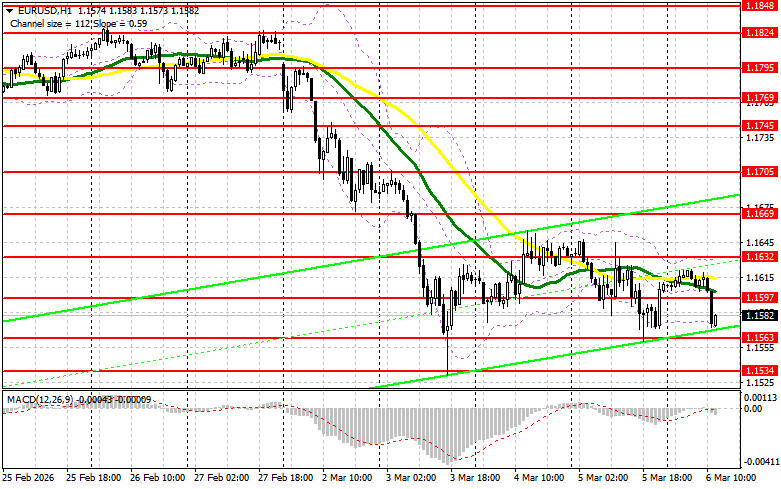Select the '25 Feb 2026' time axis label
The width and height of the screenshot is (781, 489).
(29, 478)
